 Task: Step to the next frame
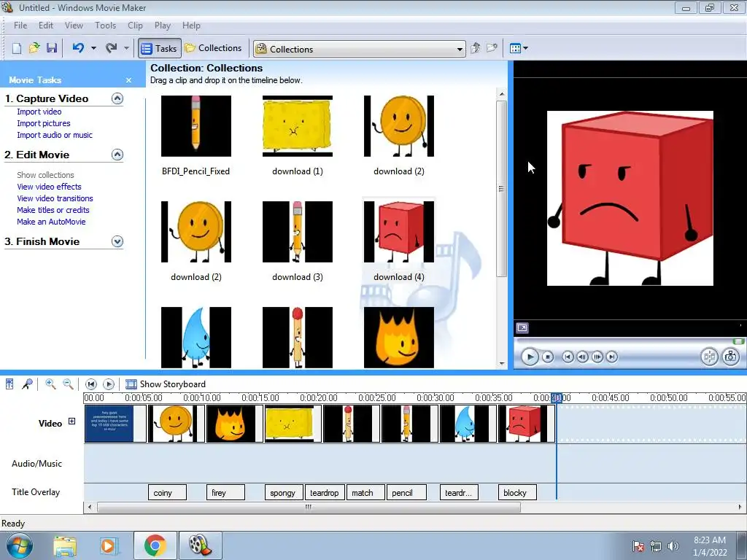click(597, 357)
